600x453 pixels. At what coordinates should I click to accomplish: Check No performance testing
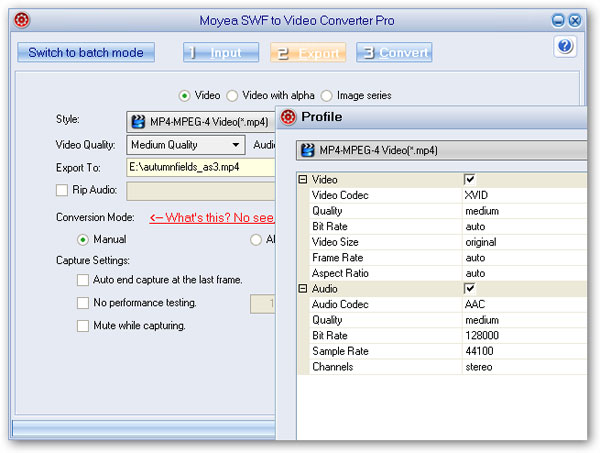point(83,303)
